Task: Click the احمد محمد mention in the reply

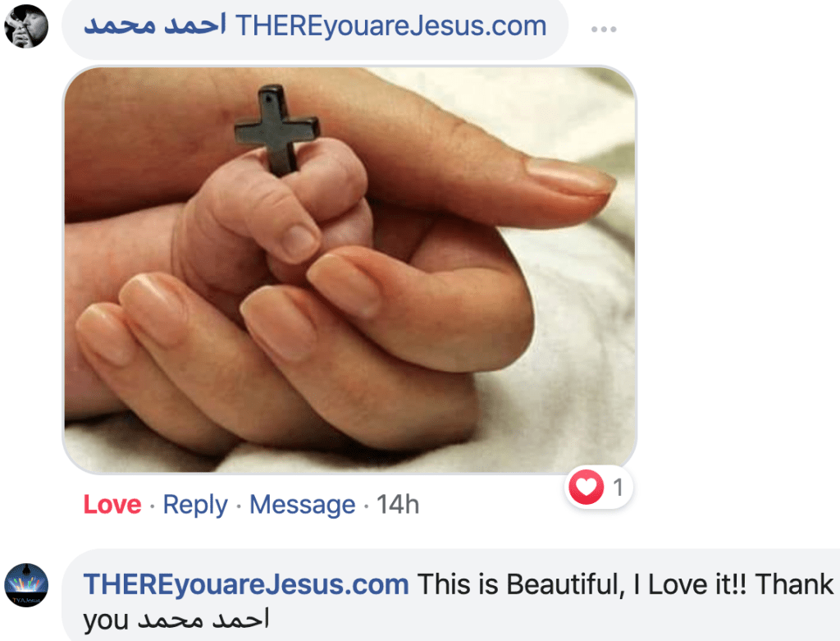Action: point(203,620)
